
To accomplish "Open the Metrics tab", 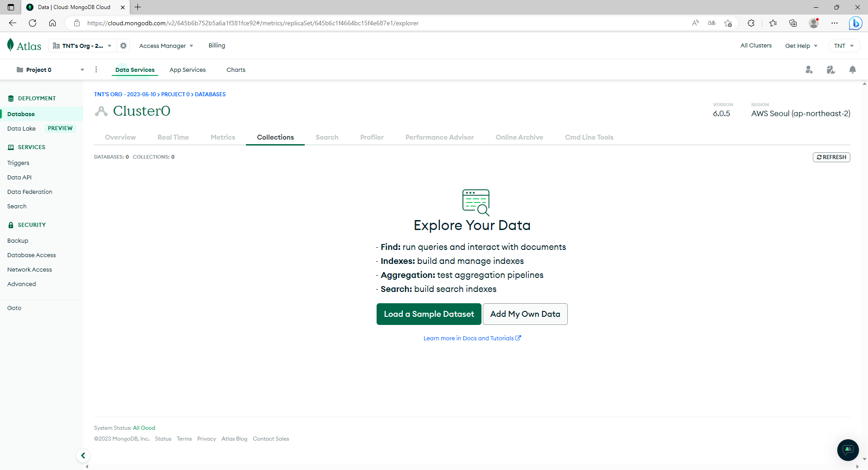I will coord(223,137).
